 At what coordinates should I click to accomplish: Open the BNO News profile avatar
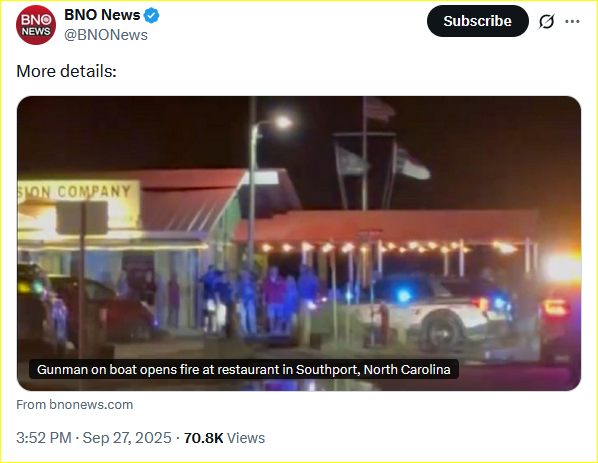pos(36,25)
